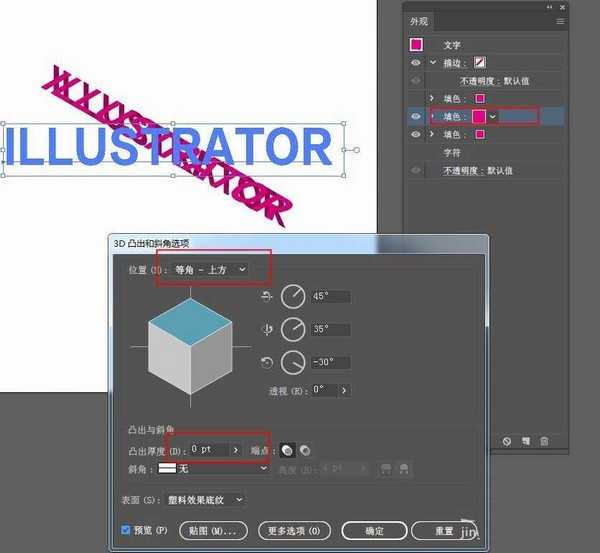Select the first 端点 cap-on icon
600x553 pixels.
[287, 450]
